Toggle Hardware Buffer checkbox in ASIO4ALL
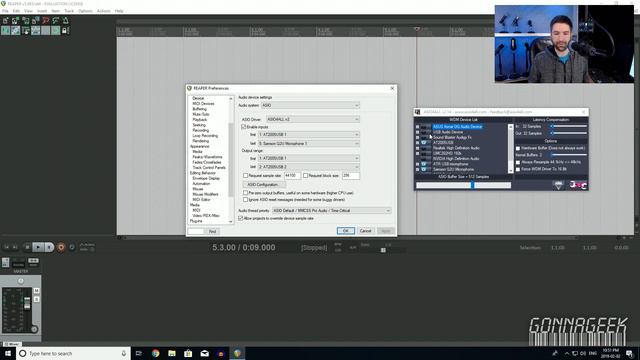The height and width of the screenshot is (360, 640). [518, 148]
